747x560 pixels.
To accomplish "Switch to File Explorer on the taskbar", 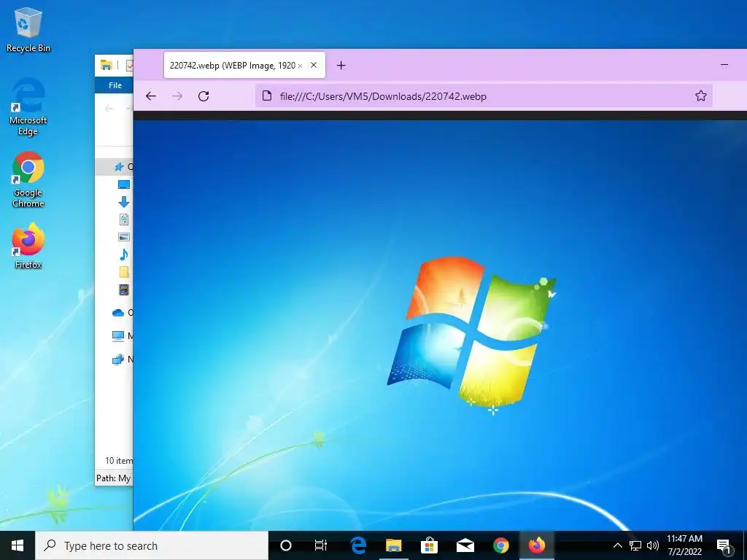I will tap(393, 545).
